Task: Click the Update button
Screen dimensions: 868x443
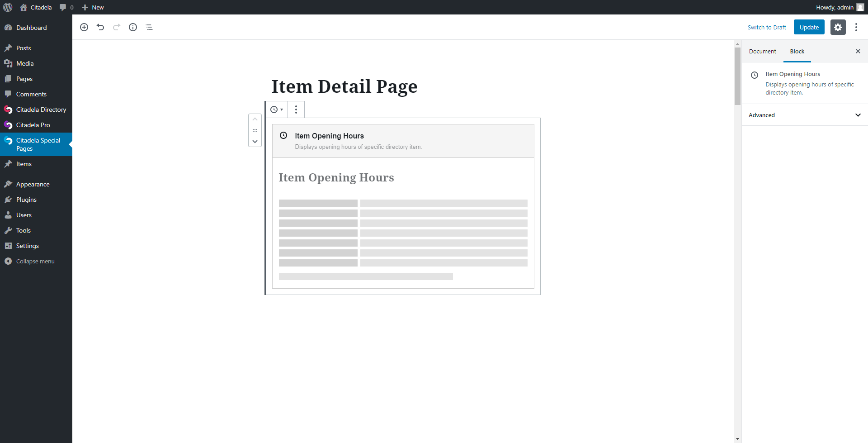Action: tap(809, 27)
